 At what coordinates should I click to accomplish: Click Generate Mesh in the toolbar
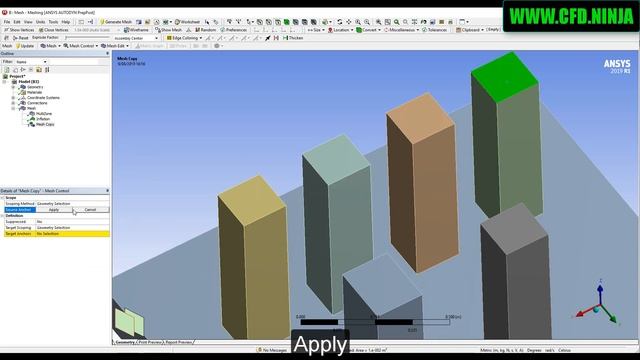coord(116,22)
